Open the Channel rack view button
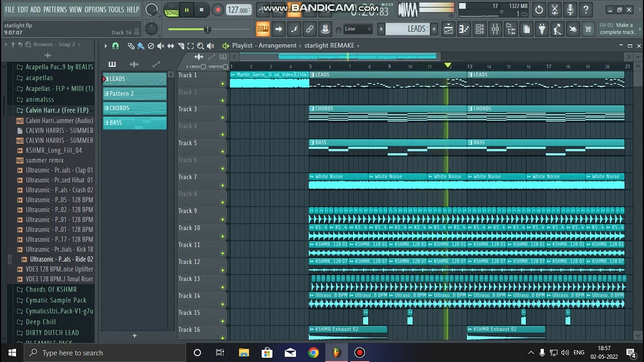Viewport: 644px width, 362px height. 479,29
